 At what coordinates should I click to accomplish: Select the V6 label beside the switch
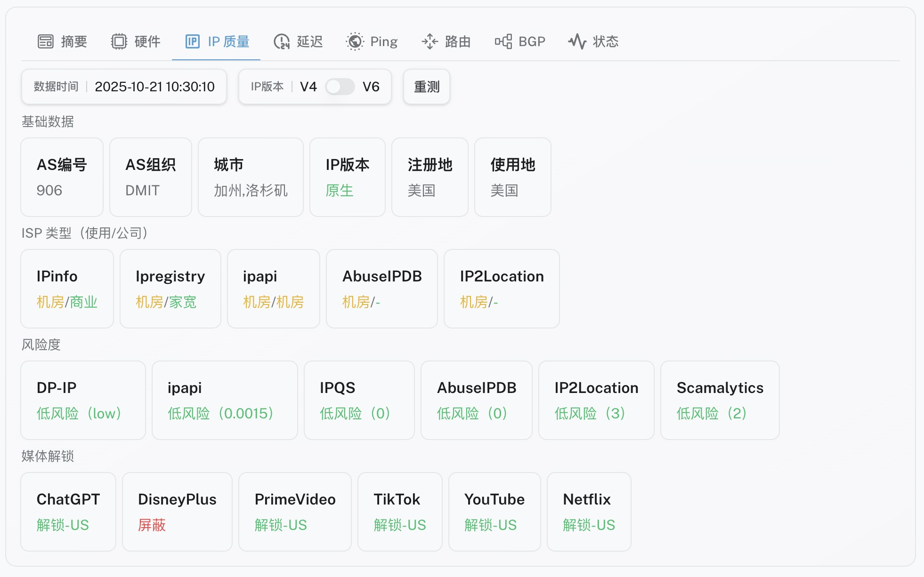(371, 87)
